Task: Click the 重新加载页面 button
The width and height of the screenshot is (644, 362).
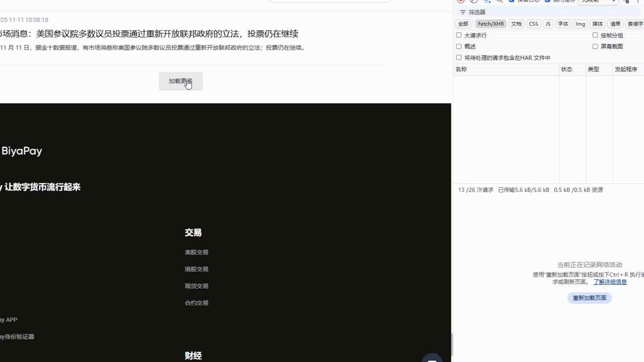Action: tap(590, 298)
